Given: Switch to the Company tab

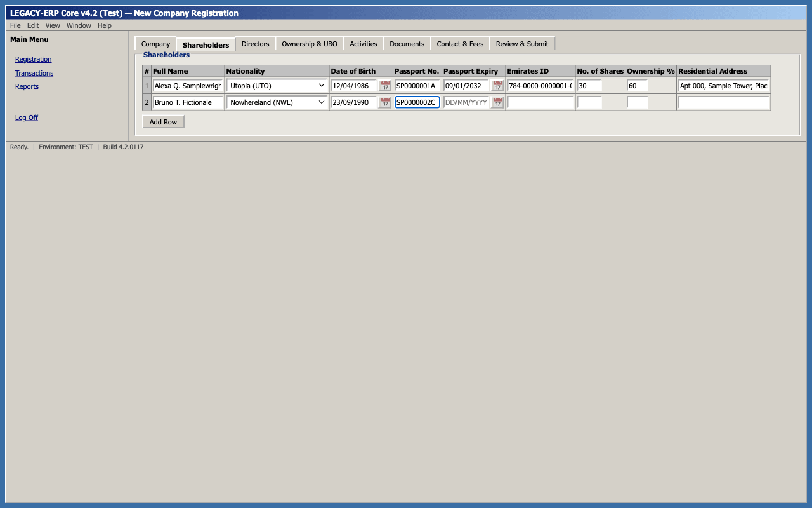Looking at the screenshot, I should 155,44.
